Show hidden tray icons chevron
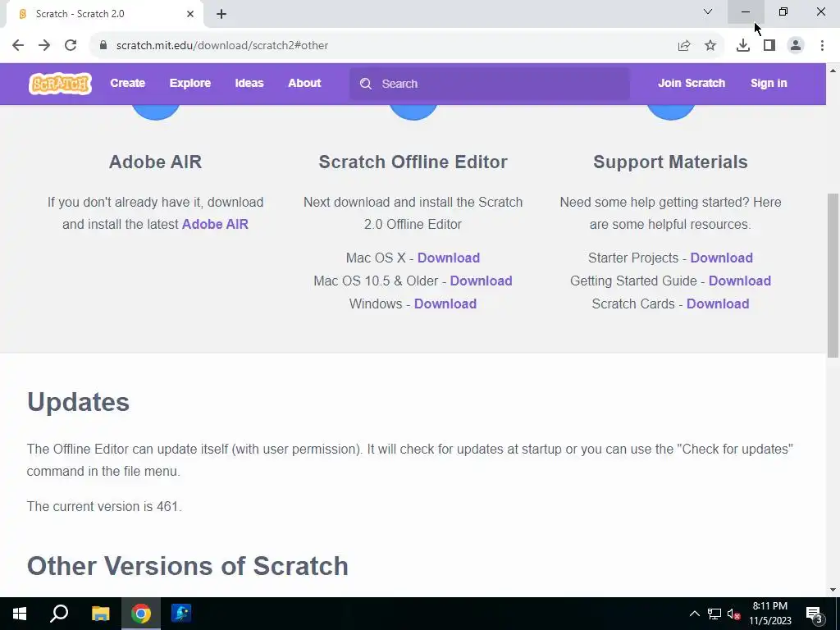 (x=694, y=614)
